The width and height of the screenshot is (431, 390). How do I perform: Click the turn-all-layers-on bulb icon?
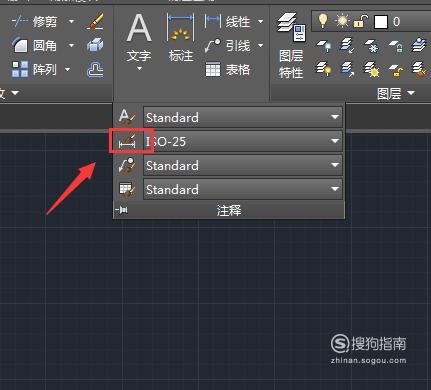click(x=324, y=69)
